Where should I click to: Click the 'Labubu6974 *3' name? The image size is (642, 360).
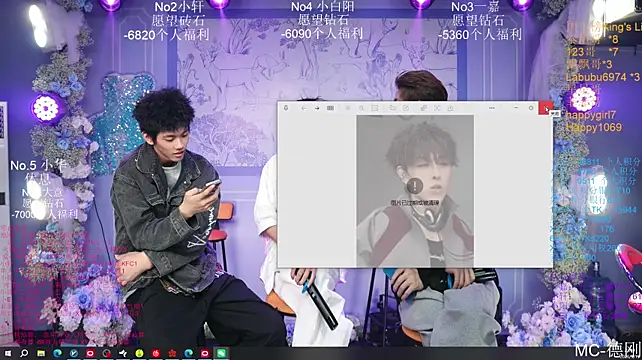pos(603,77)
